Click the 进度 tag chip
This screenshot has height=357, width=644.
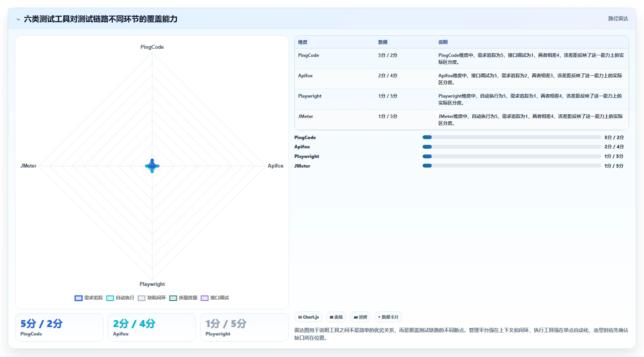[360, 317]
